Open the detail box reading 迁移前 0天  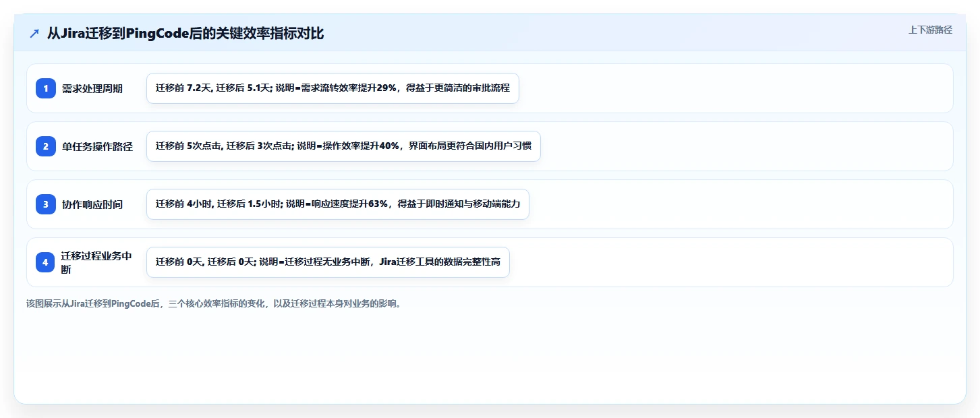click(328, 262)
